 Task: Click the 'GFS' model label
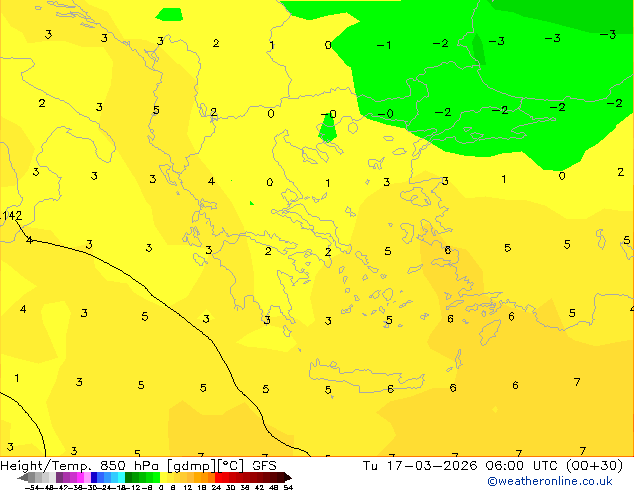264,466
